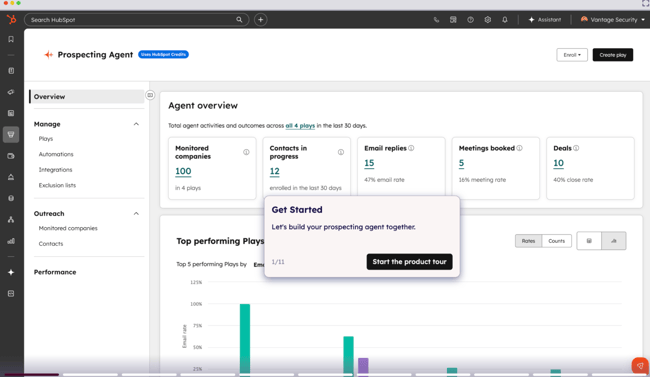Open the Reporting bar-chart icon in sidebar

point(11,241)
